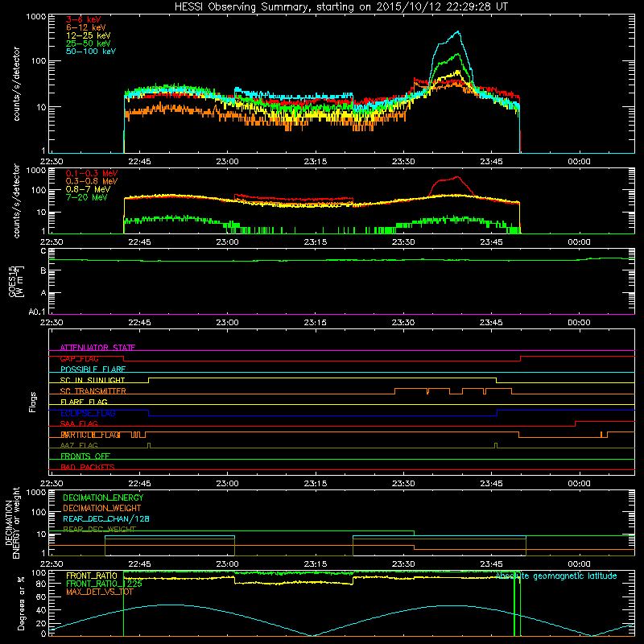Select the SC_IN_SUNLIGHT flag label
Screen dimensions: 644x644
(x=93, y=380)
